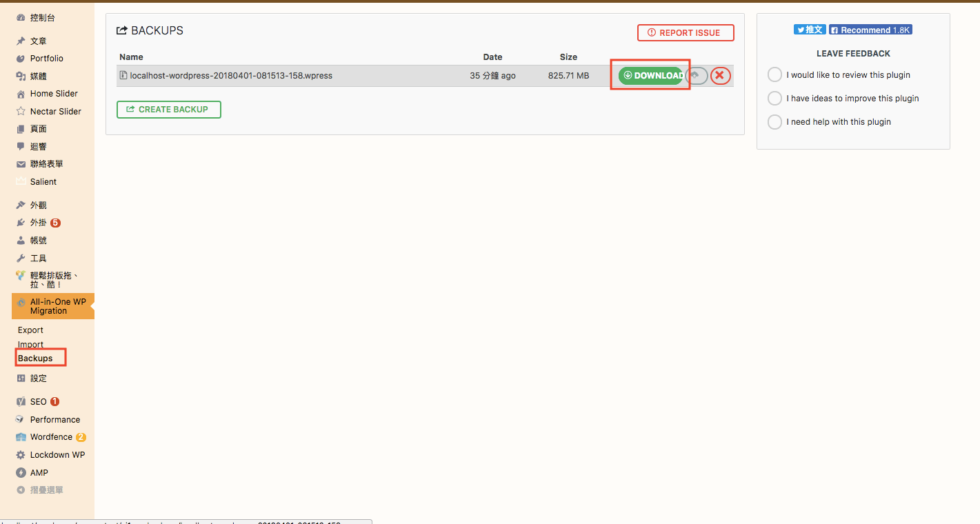Click the media icon beside 媒體

pos(21,76)
